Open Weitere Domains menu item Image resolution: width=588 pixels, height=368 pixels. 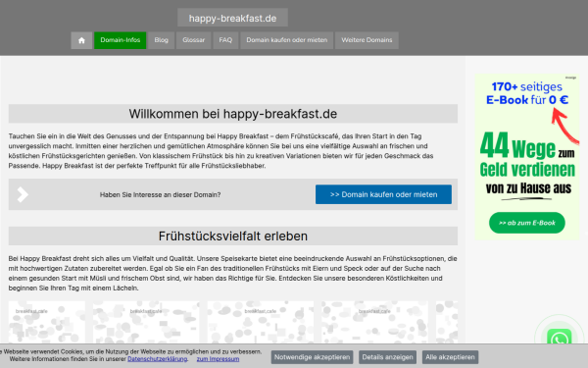coord(367,40)
